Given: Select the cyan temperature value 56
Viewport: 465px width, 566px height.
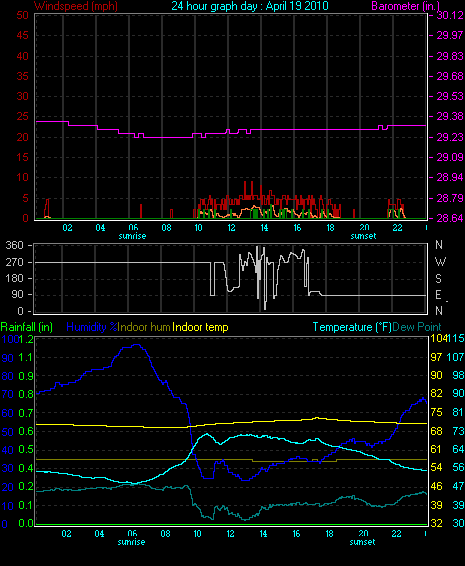Looking at the screenshot, I should pos(458,467).
